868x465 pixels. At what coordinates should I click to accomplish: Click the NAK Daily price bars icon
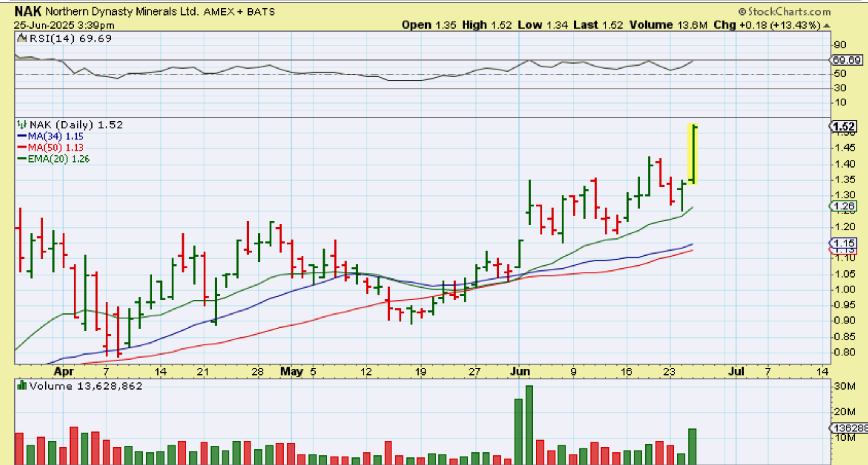click(x=22, y=125)
